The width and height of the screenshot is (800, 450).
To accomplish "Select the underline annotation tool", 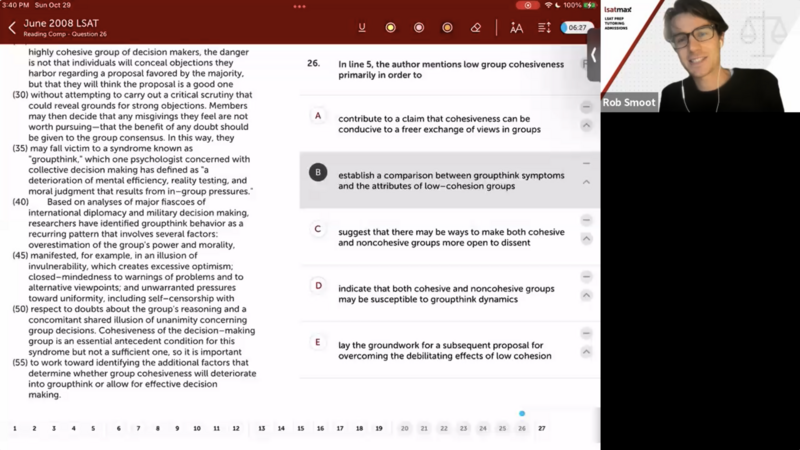I will click(x=362, y=28).
